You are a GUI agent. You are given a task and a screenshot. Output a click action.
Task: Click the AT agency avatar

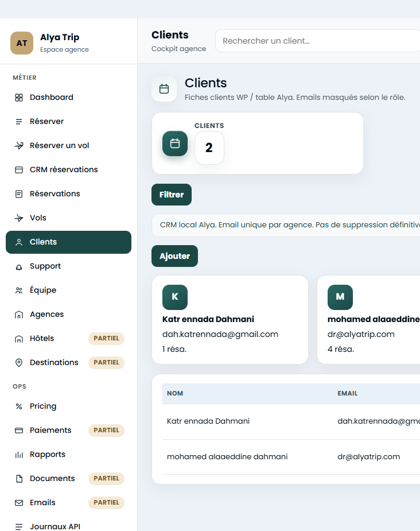tap(22, 43)
